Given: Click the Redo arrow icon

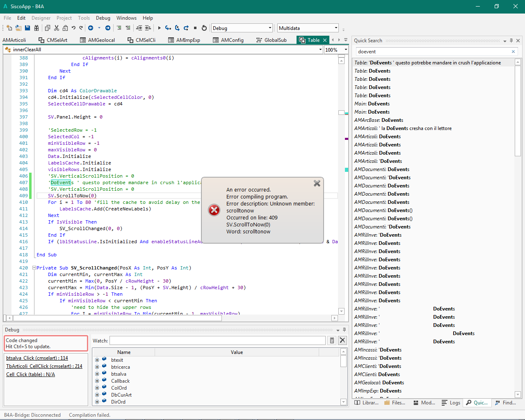Looking at the screenshot, I should point(81,28).
